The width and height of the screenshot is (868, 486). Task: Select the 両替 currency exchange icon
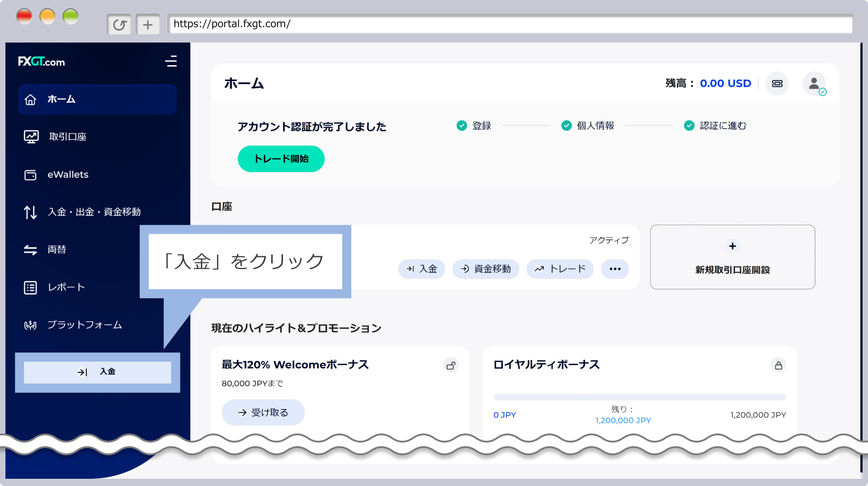pos(30,249)
